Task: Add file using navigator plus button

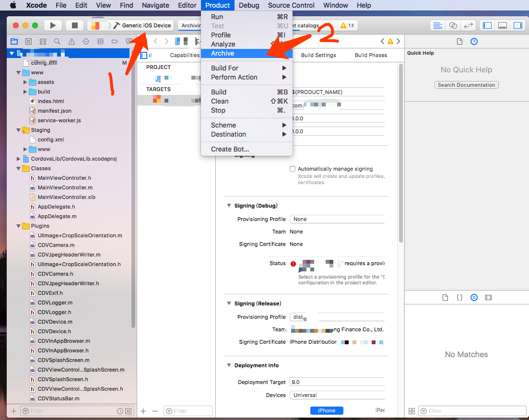Action: coord(13,411)
